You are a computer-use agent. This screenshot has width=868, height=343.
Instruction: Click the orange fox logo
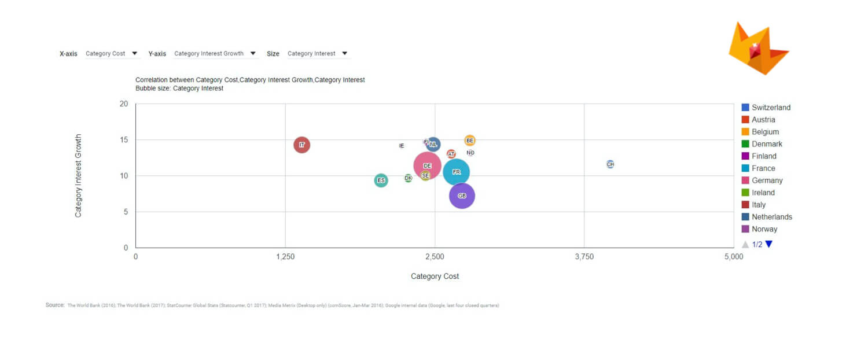coord(758,49)
